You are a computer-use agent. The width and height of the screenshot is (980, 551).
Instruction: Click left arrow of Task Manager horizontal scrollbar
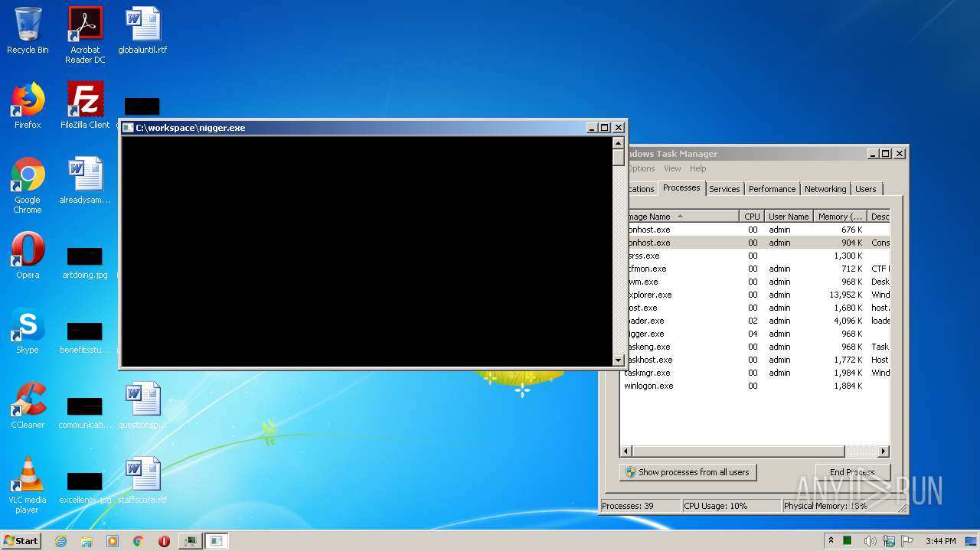626,452
